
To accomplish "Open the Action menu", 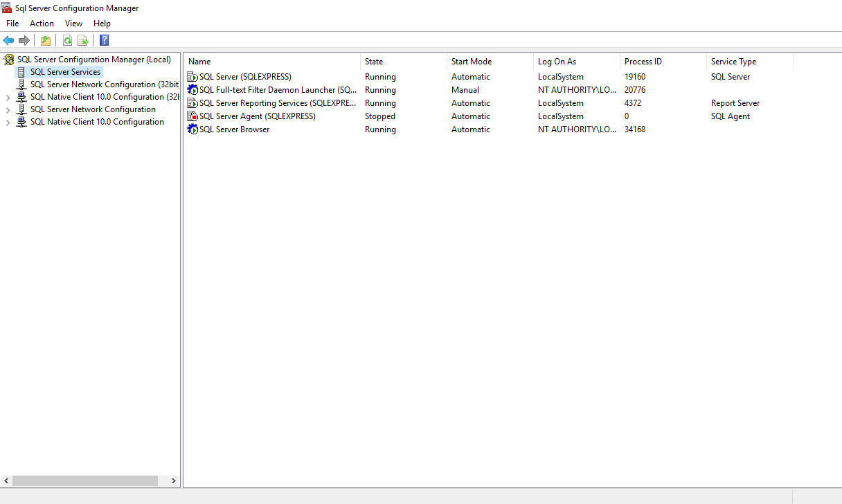I will tap(42, 24).
